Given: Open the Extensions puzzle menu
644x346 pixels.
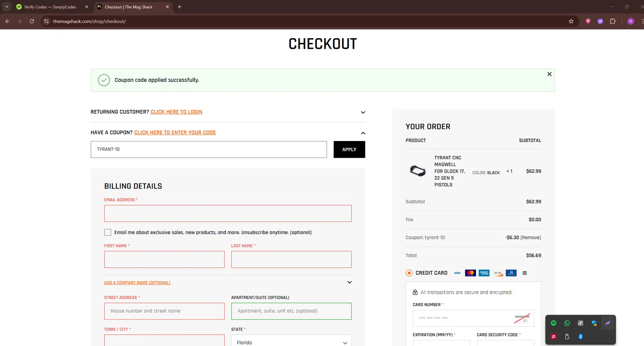Looking at the screenshot, I should click(x=613, y=21).
